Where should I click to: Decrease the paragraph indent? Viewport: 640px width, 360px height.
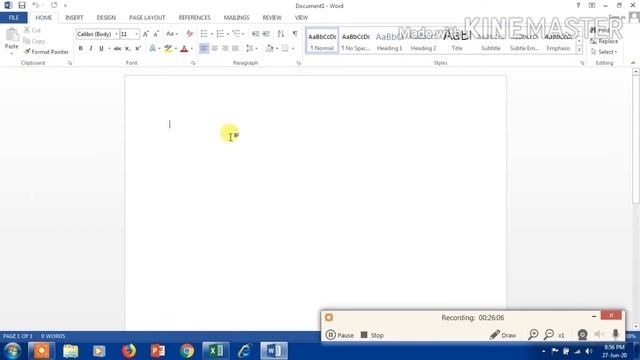[x=256, y=34]
